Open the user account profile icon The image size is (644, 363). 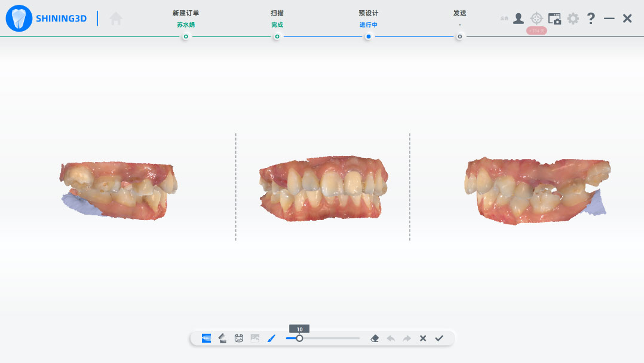pos(518,19)
